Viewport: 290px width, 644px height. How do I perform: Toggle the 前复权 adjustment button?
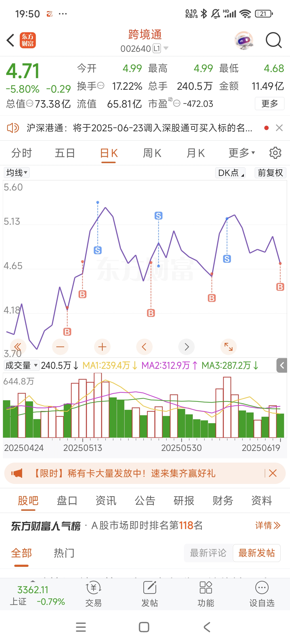click(x=270, y=173)
